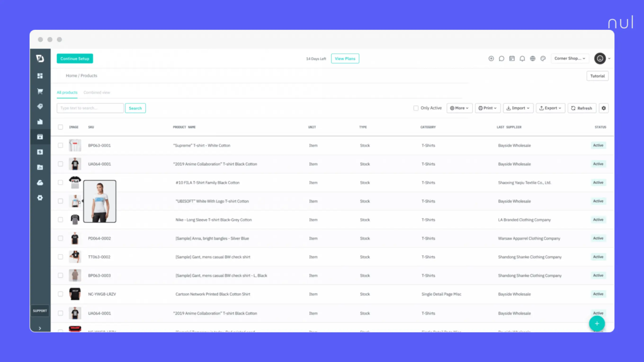Click the app logo in sidebar
The image size is (644, 362).
[x=40, y=58]
